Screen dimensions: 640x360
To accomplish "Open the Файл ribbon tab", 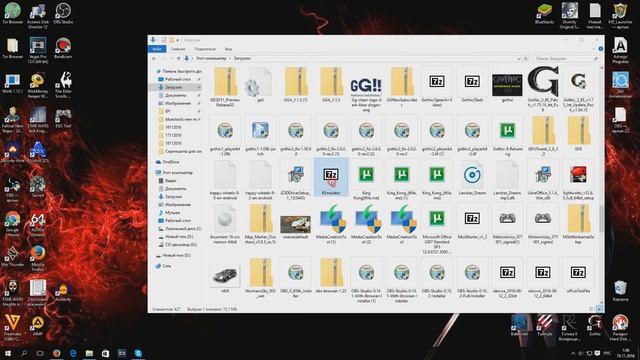I will 157,49.
